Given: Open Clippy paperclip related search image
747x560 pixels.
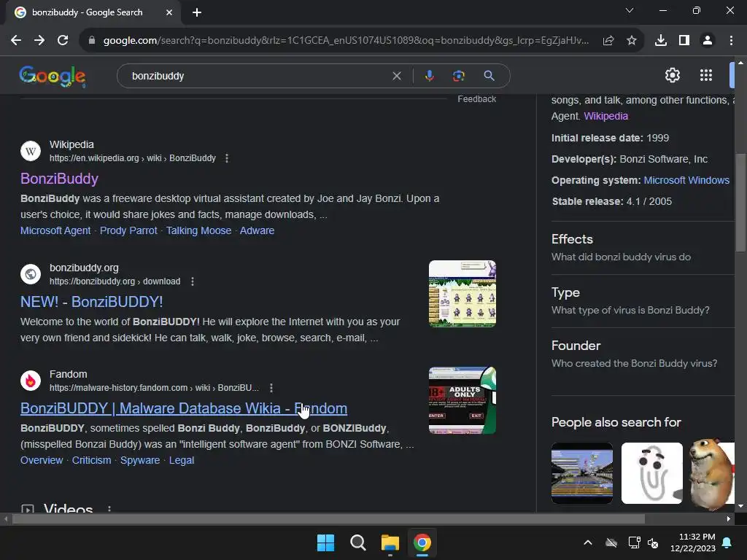Looking at the screenshot, I should [x=651, y=473].
